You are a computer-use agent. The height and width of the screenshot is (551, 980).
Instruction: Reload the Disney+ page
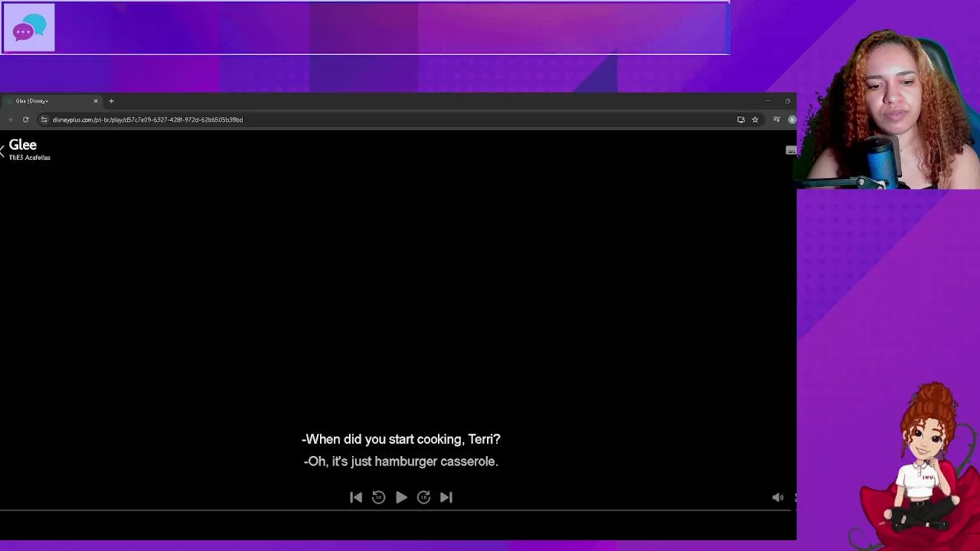coord(25,119)
